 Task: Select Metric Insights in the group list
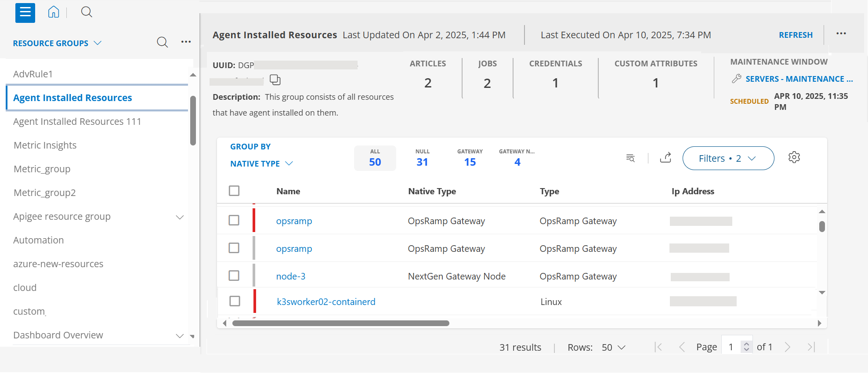45,145
